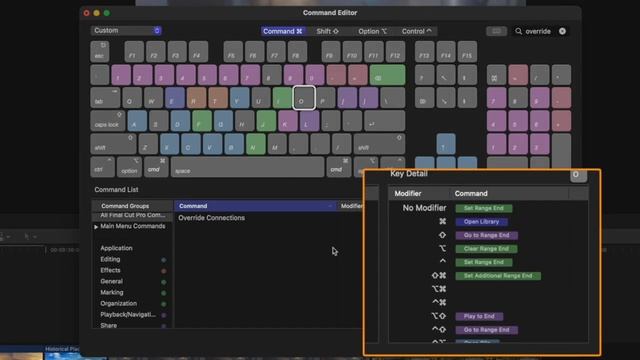640x360 pixels.
Task: Open the Custom command set dropdown
Action: (x=126, y=31)
